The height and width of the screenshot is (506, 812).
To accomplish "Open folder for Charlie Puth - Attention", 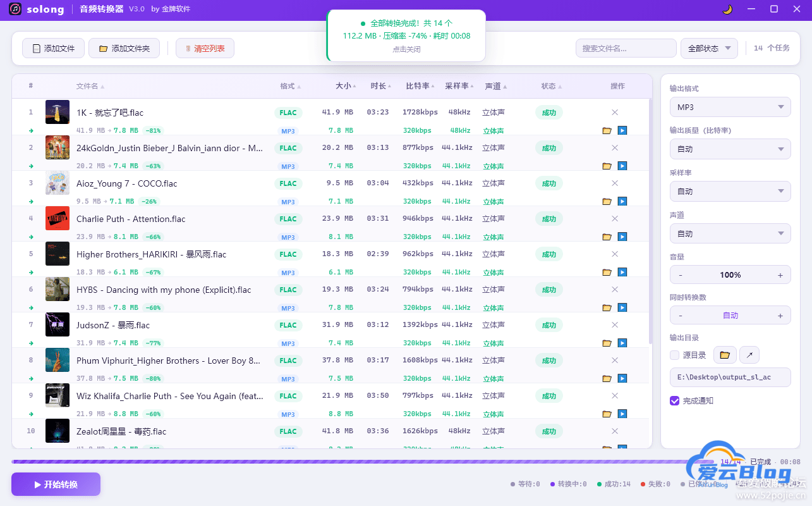I will 607,237.
